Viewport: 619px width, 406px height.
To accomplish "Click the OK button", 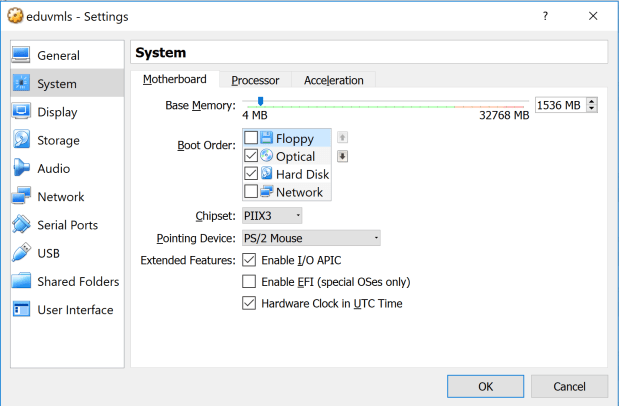I will click(485, 386).
